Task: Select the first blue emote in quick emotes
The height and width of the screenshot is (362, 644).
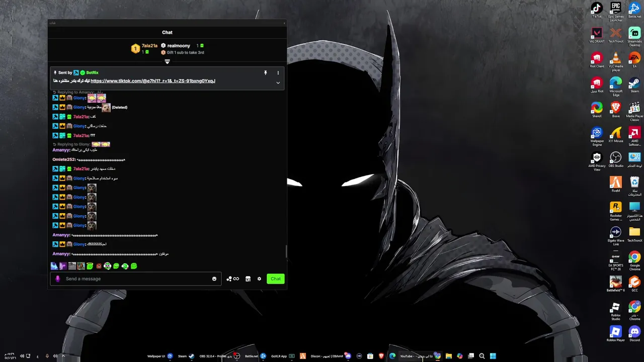Action: (x=54, y=266)
